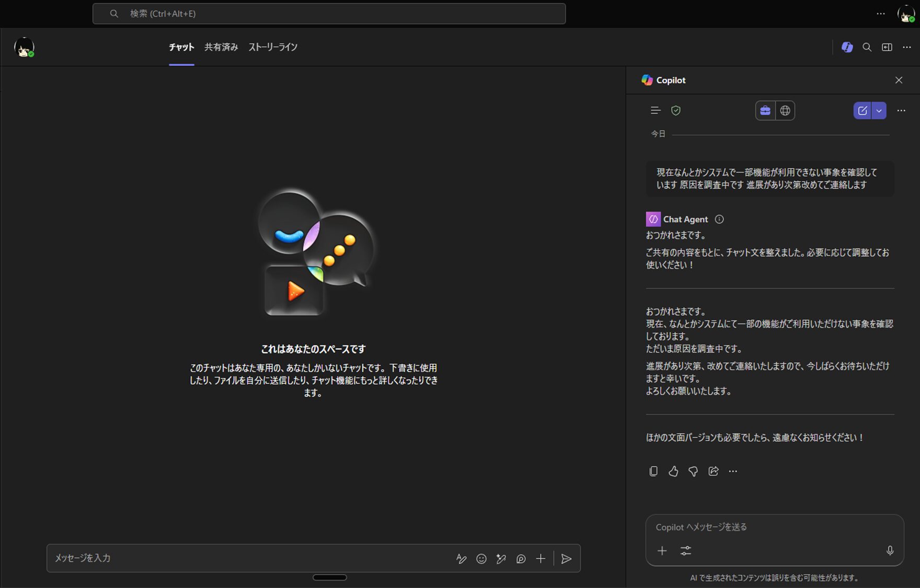Toggle Work mode briefcase button
The image size is (920, 588).
pyautogui.click(x=765, y=110)
